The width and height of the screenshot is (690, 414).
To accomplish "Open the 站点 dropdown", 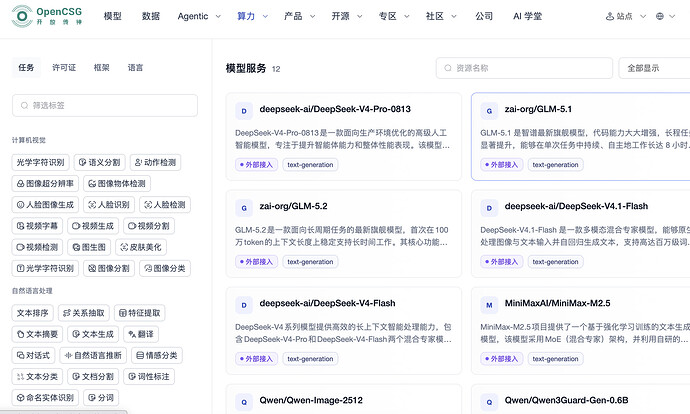I will pos(626,16).
